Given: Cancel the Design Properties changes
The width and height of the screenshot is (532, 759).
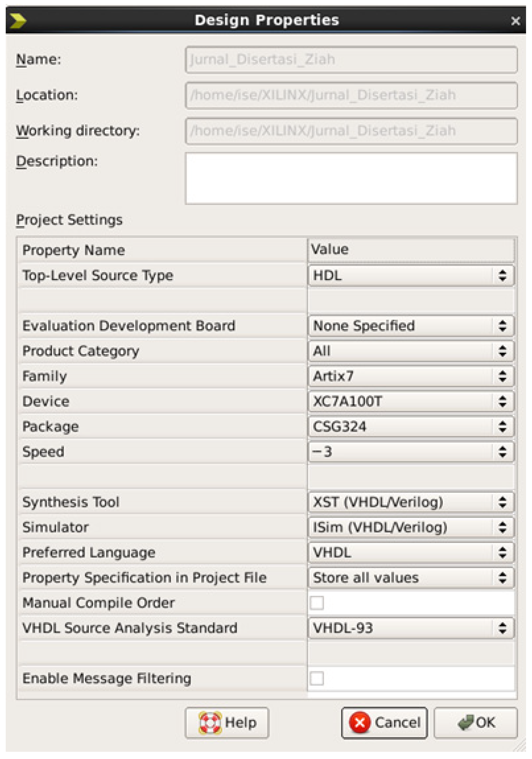Looking at the screenshot, I should click(384, 723).
